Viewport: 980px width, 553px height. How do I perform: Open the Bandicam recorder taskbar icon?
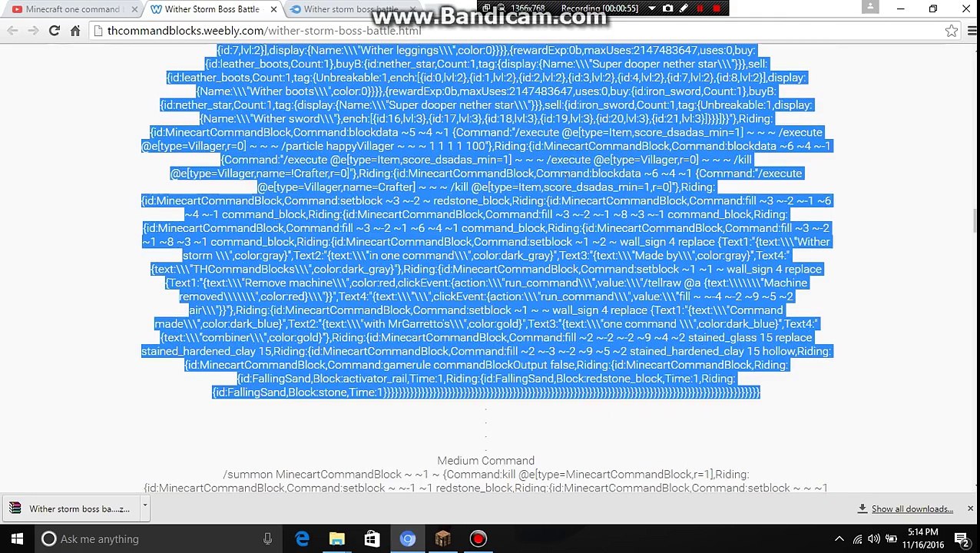[478, 539]
